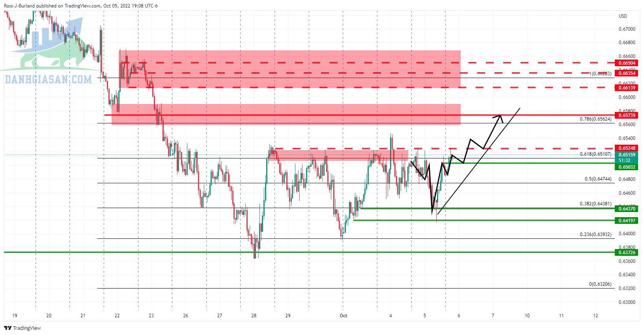
Task: Click the red 0.65248 price tag
Action: tap(627, 148)
